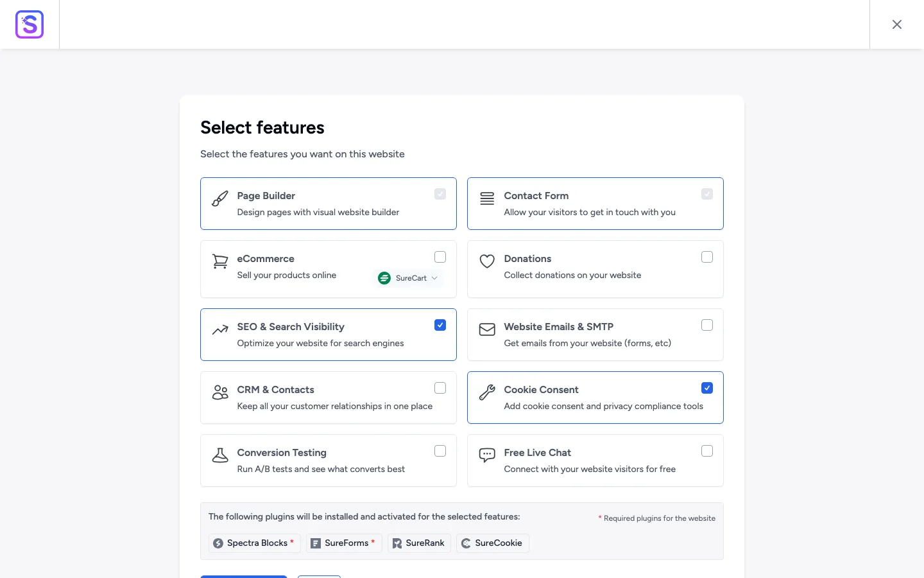Click 'Get emails from your website' description
The height and width of the screenshot is (578, 924).
[x=588, y=344]
